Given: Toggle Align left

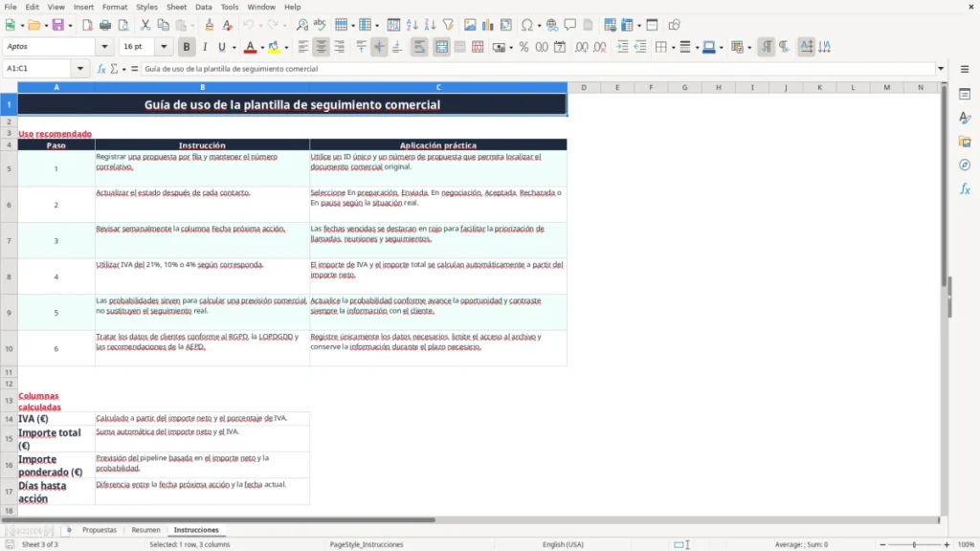Looking at the screenshot, I should (303, 47).
